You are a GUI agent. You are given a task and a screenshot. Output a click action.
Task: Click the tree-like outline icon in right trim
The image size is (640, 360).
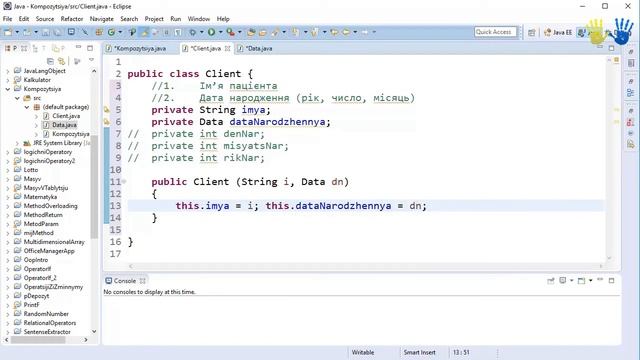coord(631,93)
